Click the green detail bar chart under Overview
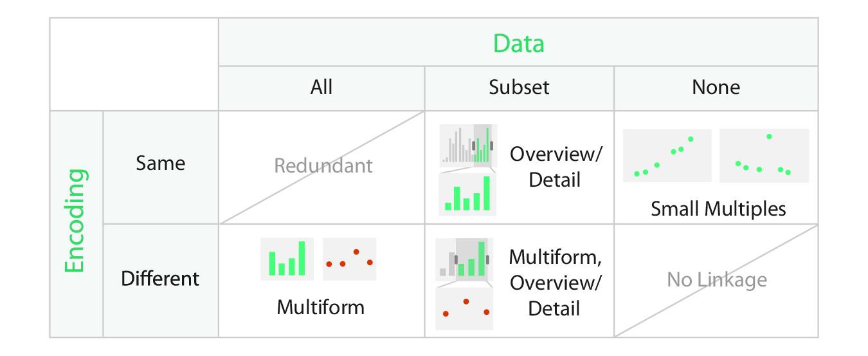 point(467,192)
